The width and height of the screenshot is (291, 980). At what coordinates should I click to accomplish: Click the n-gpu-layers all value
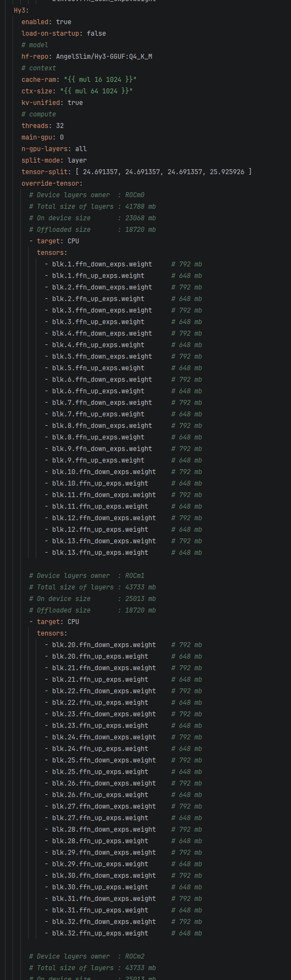pos(81,148)
